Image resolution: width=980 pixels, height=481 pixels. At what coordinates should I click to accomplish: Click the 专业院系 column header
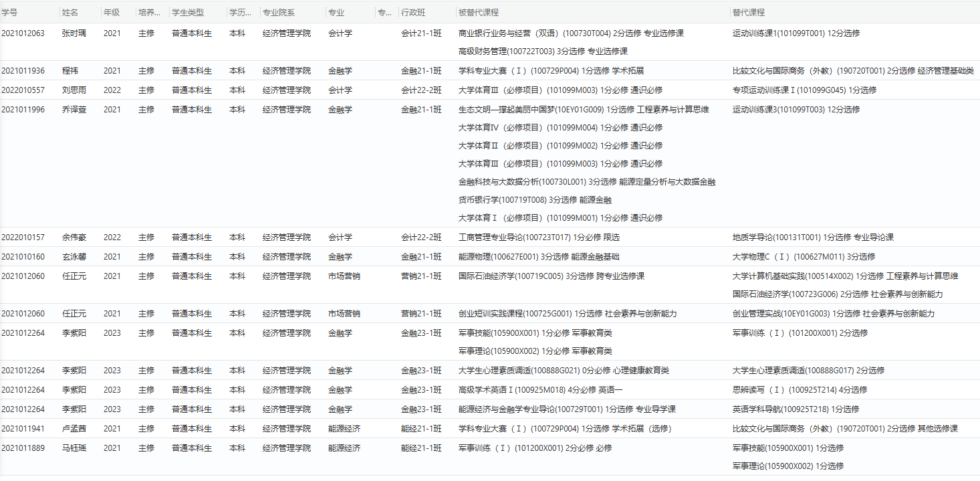pos(279,13)
